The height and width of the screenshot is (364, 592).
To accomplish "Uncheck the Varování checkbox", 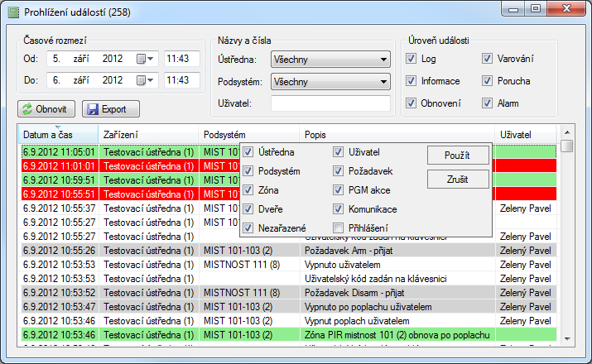I will [488, 59].
